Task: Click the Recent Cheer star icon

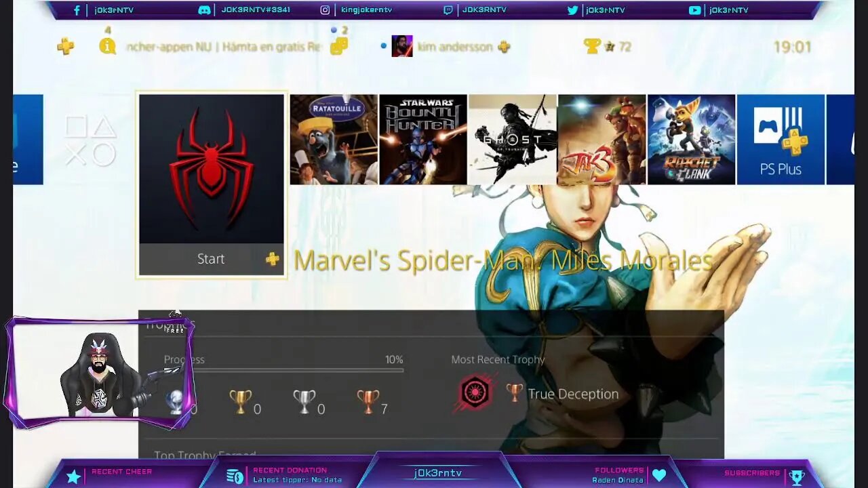Action: click(x=74, y=476)
